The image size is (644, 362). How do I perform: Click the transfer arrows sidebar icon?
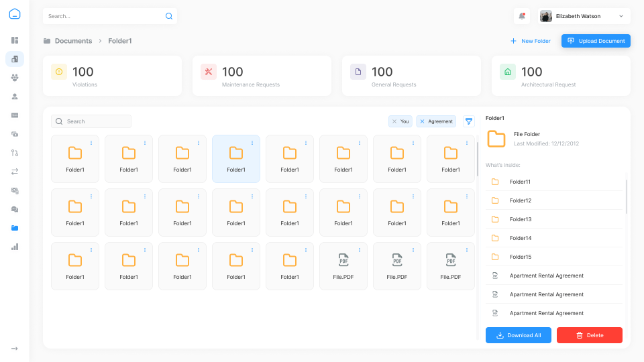pos(15,172)
